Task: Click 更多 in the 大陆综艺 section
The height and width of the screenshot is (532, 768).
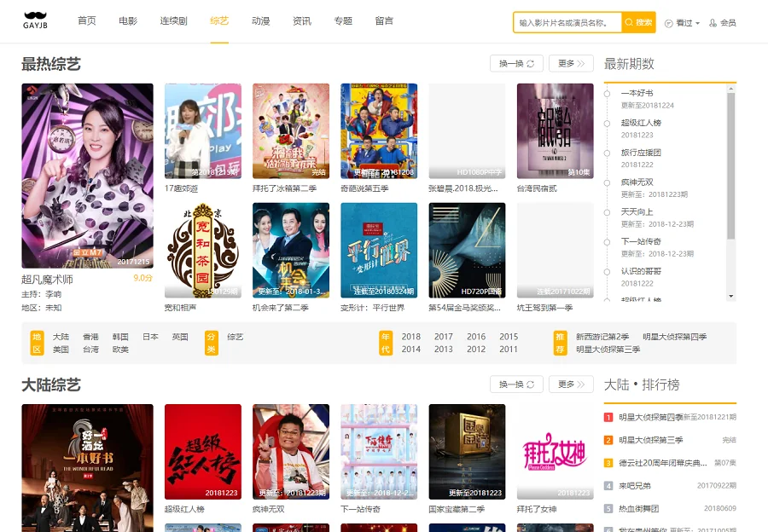Action: pos(571,385)
